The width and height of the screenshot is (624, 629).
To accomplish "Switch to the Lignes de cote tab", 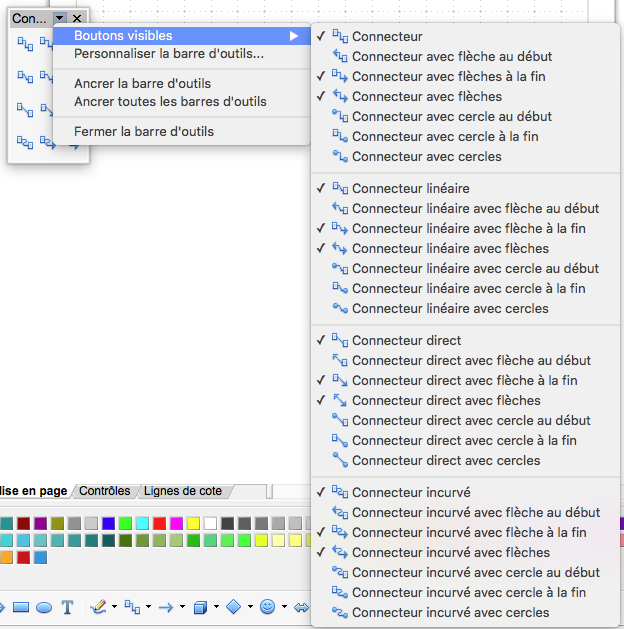I will (x=183, y=491).
